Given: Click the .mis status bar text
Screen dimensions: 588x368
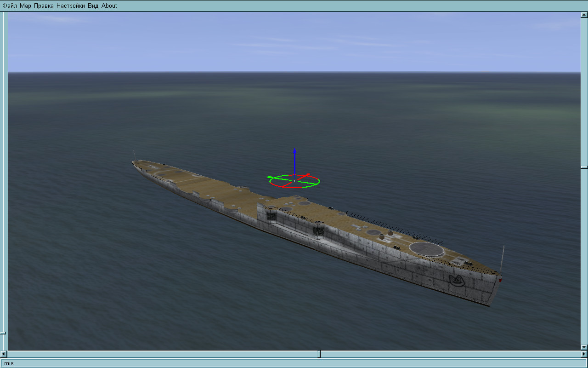Looking at the screenshot, I should (x=8, y=363).
